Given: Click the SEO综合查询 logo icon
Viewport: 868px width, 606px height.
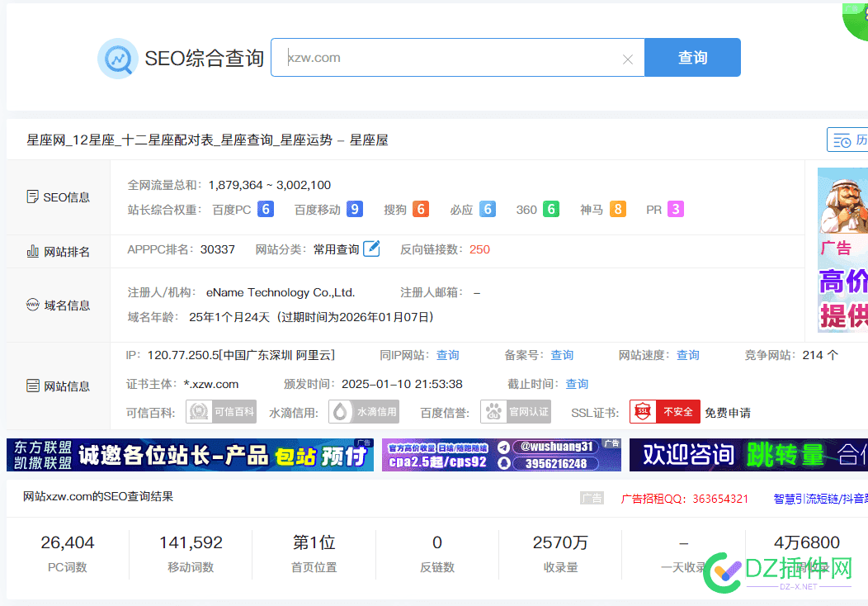Looking at the screenshot, I should pyautogui.click(x=118, y=58).
